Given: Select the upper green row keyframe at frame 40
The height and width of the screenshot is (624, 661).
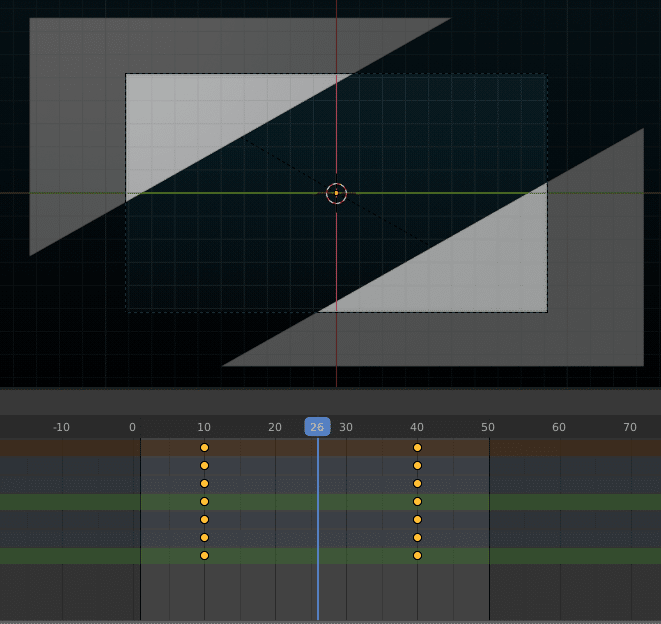Looking at the screenshot, I should (417, 501).
